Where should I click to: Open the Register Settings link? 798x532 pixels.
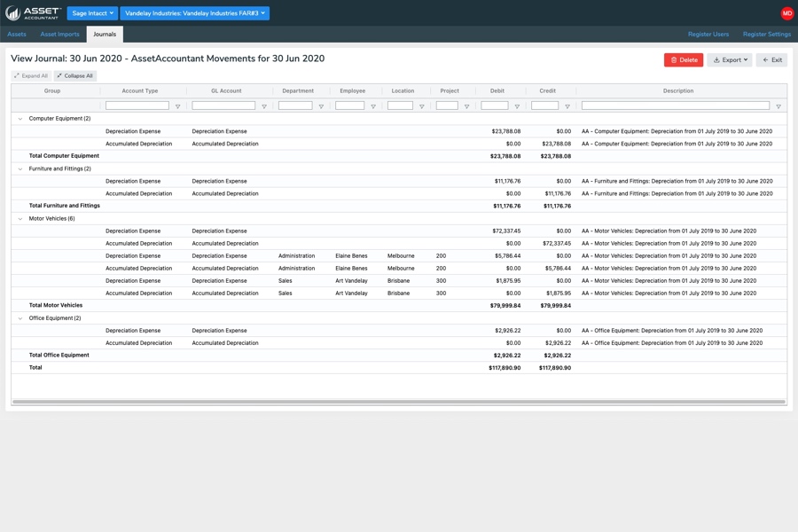click(x=766, y=35)
